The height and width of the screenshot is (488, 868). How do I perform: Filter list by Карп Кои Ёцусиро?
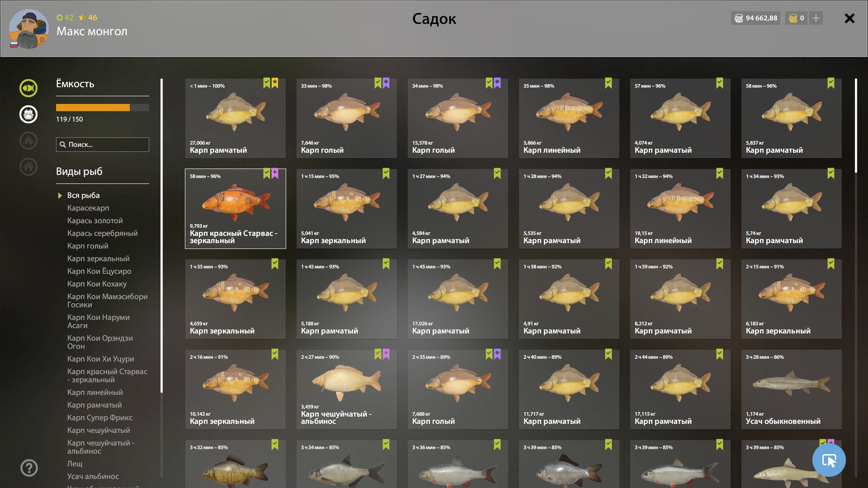99,271
